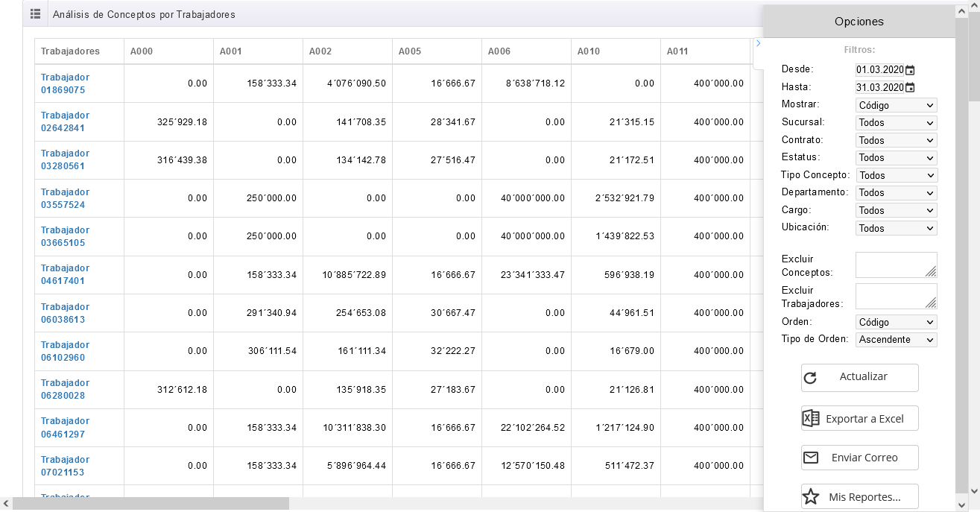Click the Excel icon on the Exportar button
The height and width of the screenshot is (512, 980).
811,419
